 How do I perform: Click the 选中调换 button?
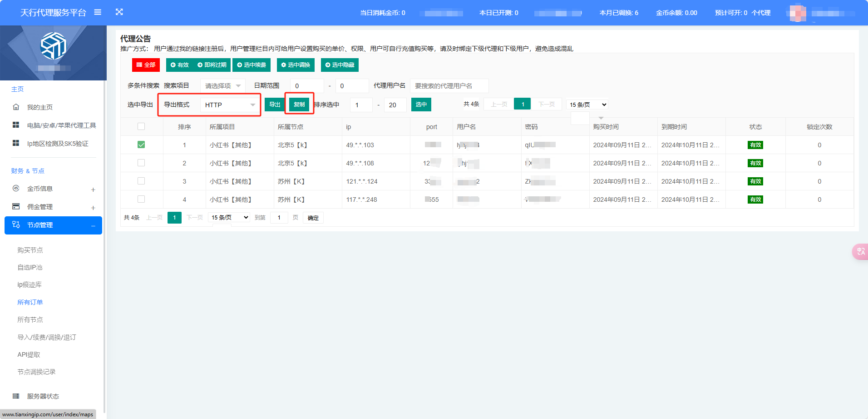pos(296,65)
